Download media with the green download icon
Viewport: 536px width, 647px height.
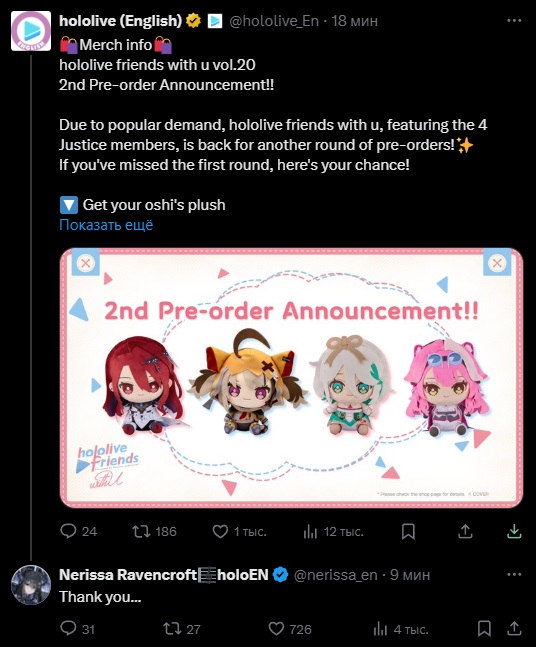pos(514,531)
